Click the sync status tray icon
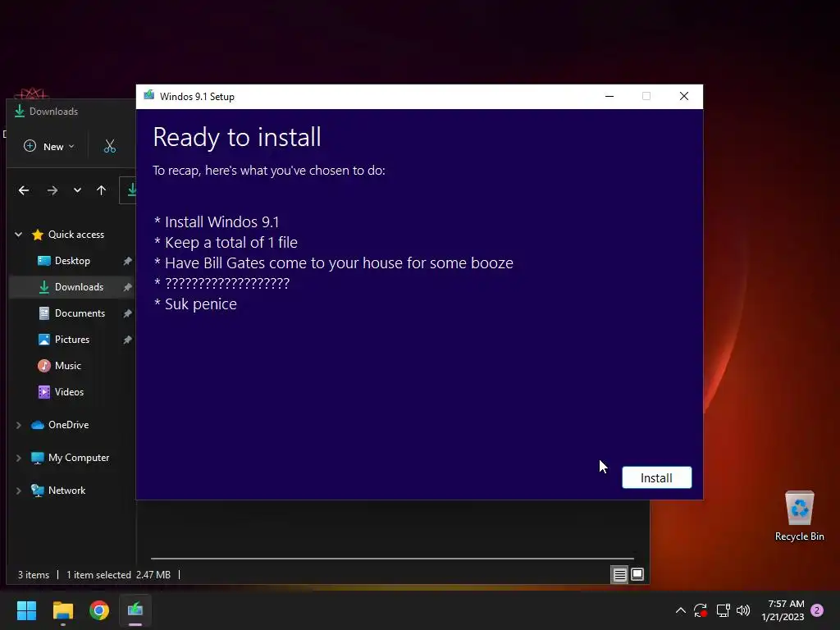The image size is (840, 630). point(701,610)
